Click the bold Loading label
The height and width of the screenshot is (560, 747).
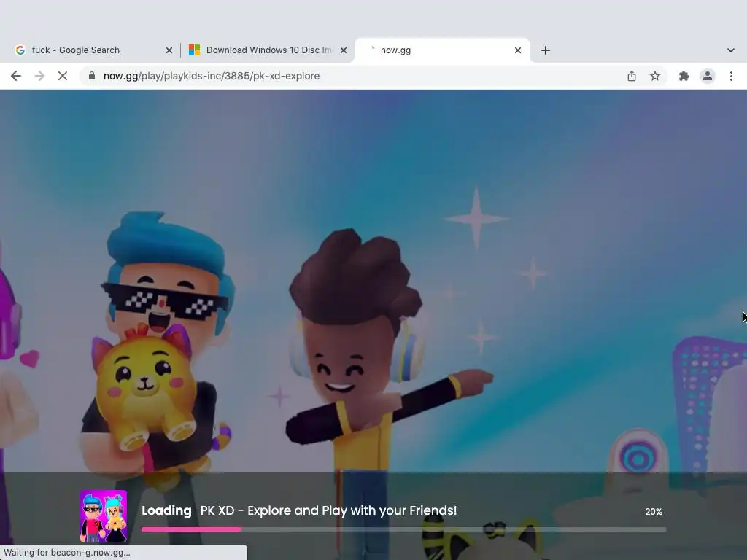(166, 510)
